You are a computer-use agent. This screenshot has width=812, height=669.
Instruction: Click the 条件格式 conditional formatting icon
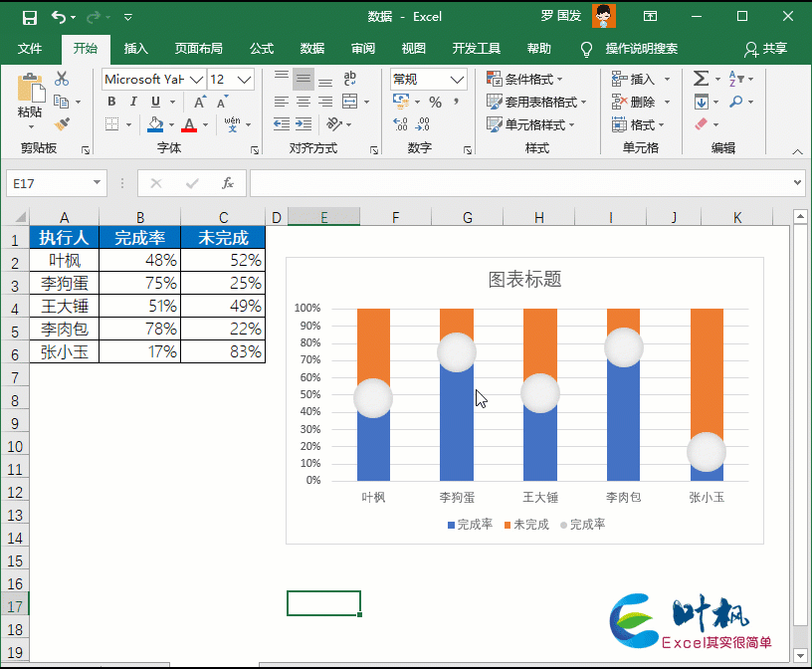coord(495,78)
